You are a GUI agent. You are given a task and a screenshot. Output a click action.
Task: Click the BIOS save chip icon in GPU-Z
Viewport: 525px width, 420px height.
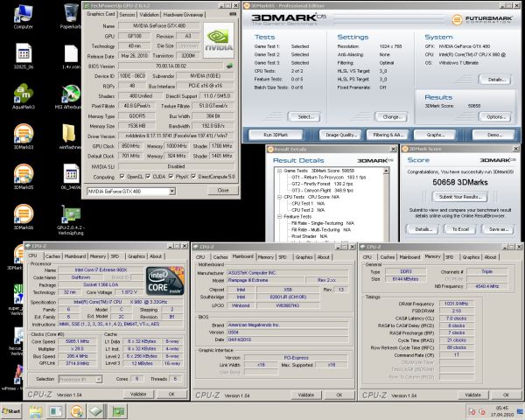tap(229, 66)
